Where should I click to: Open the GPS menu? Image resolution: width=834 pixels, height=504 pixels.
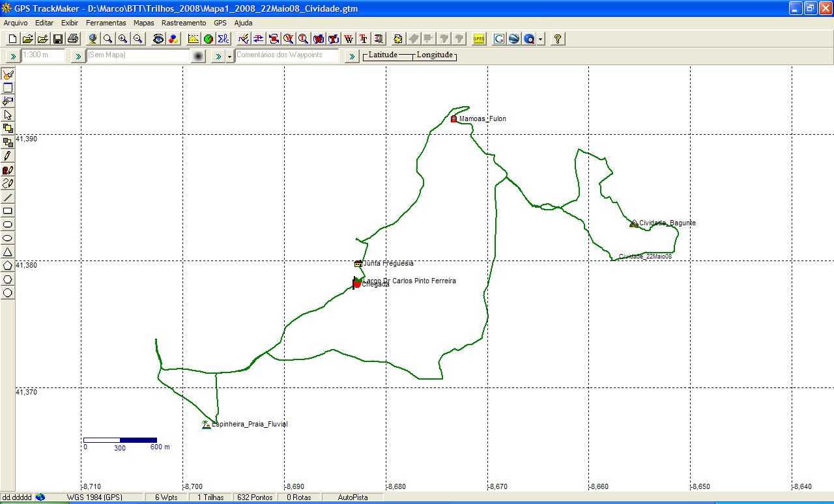point(220,23)
